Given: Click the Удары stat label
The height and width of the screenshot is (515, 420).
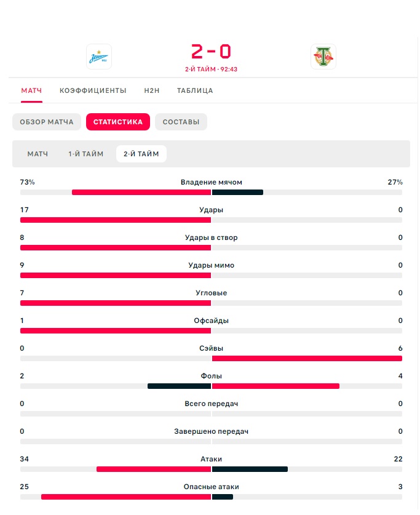Looking at the screenshot, I should tap(212, 210).
